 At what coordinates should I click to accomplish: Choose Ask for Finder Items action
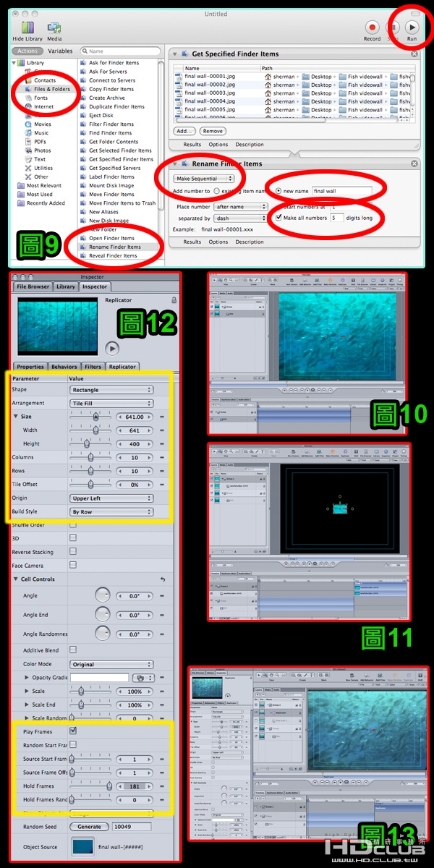114,63
